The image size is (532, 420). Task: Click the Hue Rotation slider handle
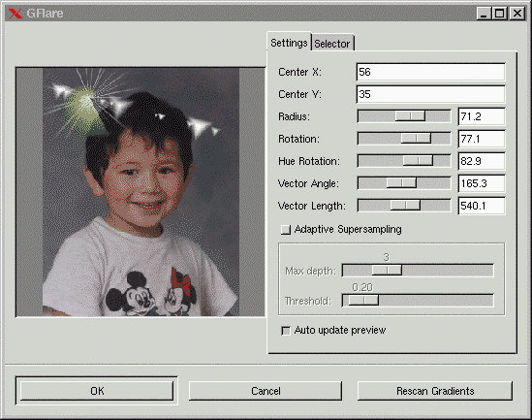(x=418, y=161)
